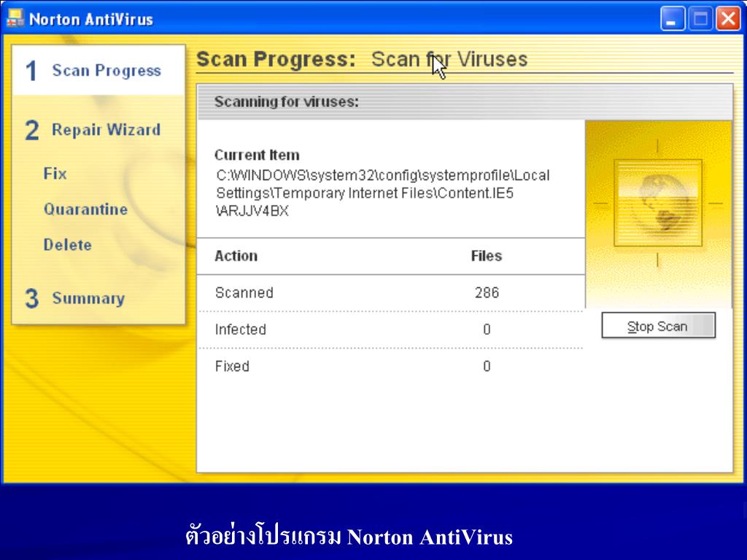This screenshot has height=560, width=747.
Task: Click the Current Item label
Action: tap(257, 155)
